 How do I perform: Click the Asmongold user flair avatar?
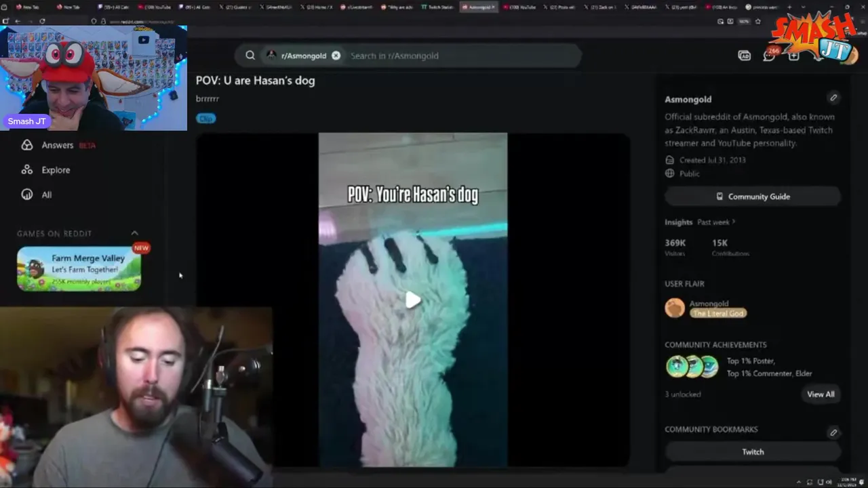pos(675,308)
